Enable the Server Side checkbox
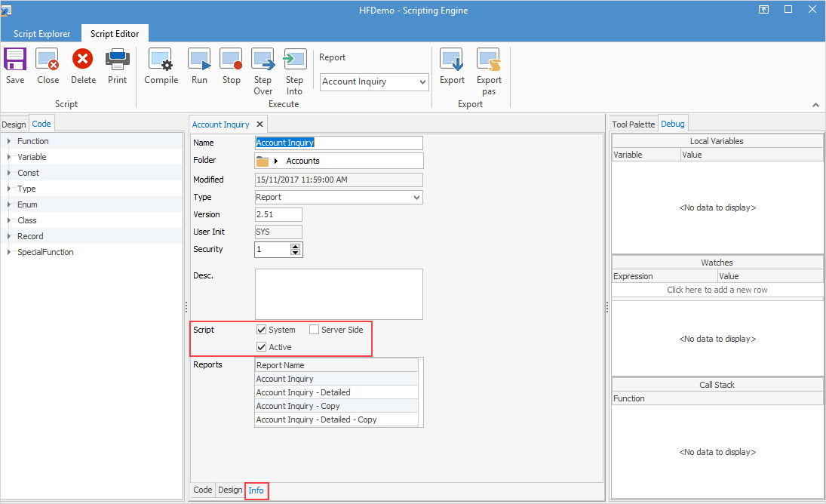826x504 pixels. (315, 330)
